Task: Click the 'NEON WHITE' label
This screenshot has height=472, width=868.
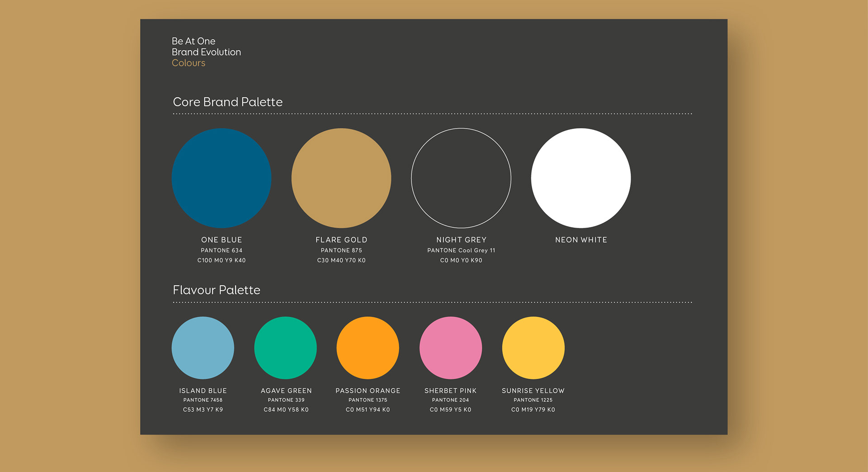Action: 581,240
